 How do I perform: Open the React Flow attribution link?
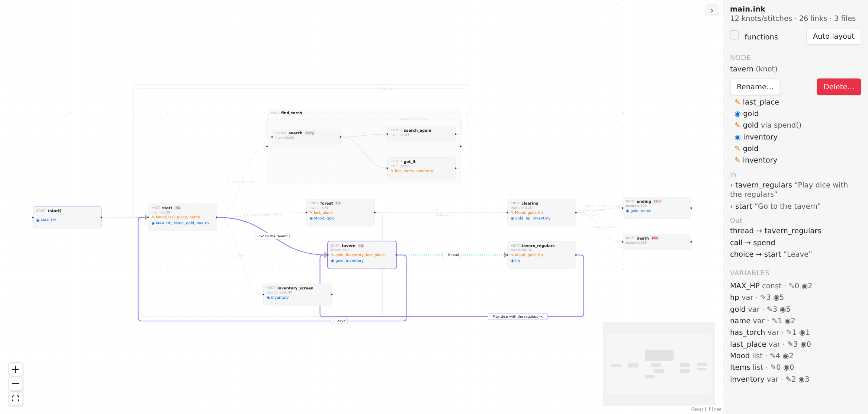(706, 409)
